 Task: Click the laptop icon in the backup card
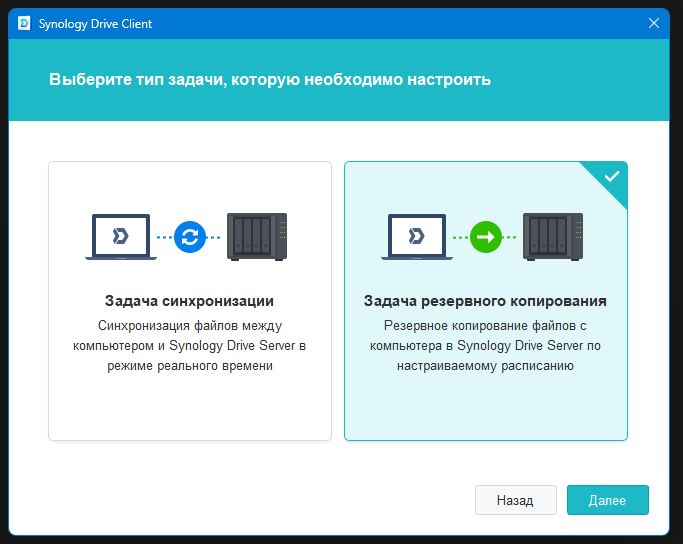pos(417,237)
